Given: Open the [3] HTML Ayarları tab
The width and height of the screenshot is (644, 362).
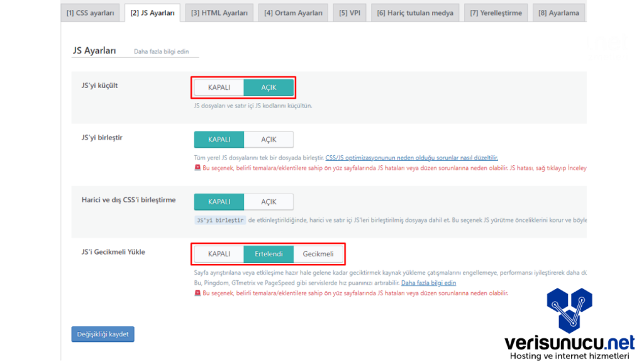Looking at the screenshot, I should point(219,13).
